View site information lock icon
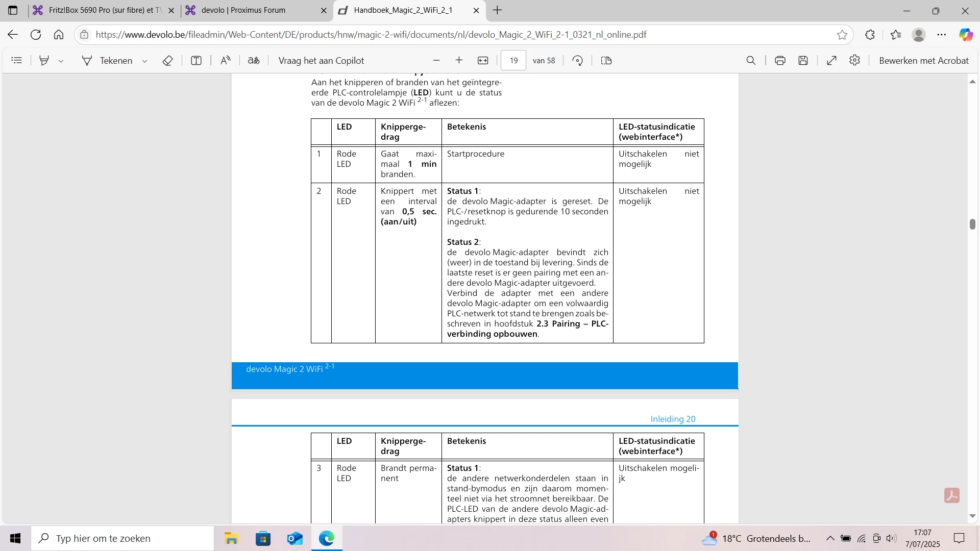Image resolution: width=980 pixels, height=551 pixels. coord(85,35)
